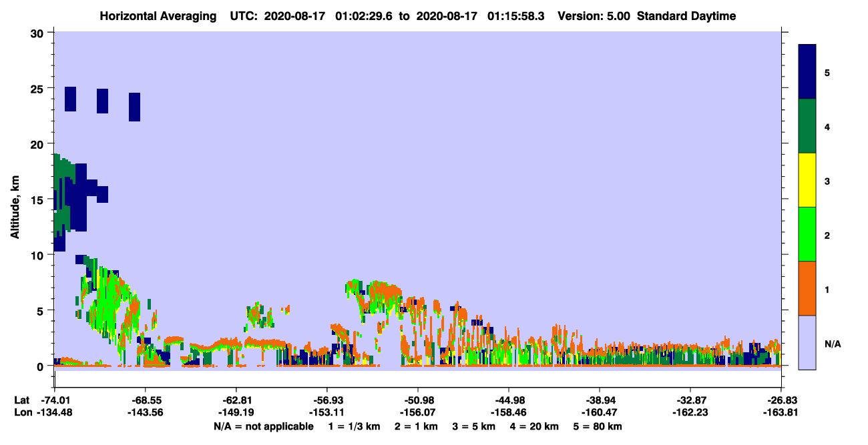Click 'Standard Daytime' in the title

[x=686, y=16]
